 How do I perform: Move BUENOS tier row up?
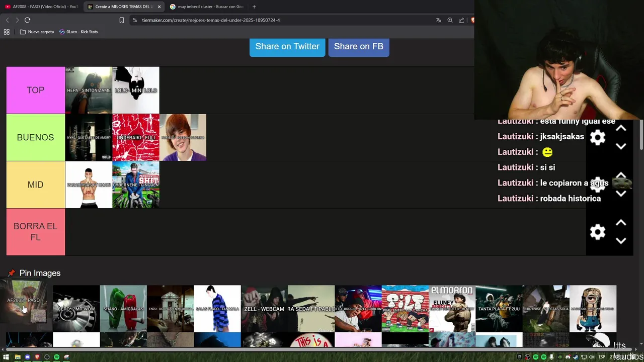point(621,128)
